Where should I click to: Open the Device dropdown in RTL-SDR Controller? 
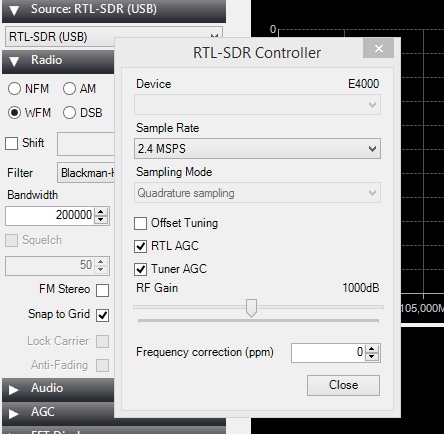click(257, 105)
